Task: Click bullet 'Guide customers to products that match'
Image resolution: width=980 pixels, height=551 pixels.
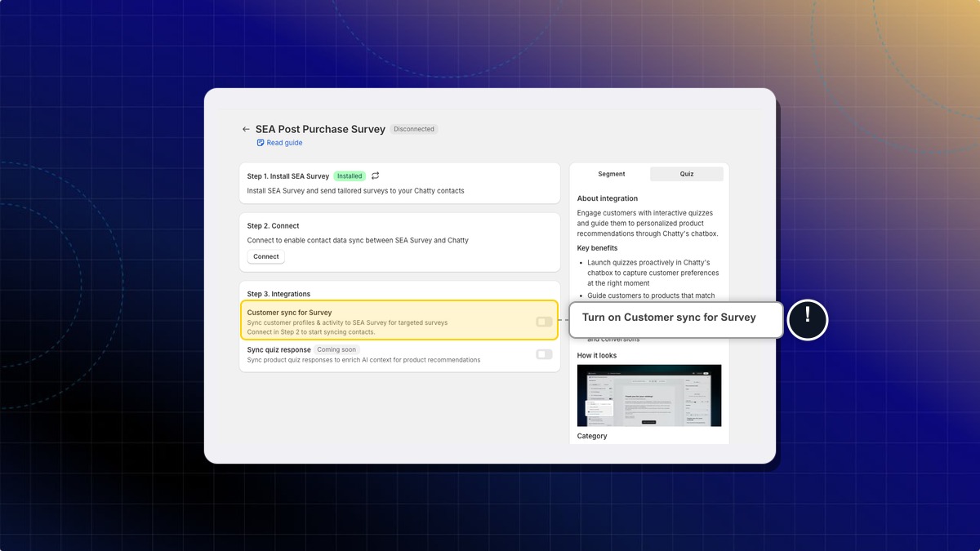Action: click(651, 295)
